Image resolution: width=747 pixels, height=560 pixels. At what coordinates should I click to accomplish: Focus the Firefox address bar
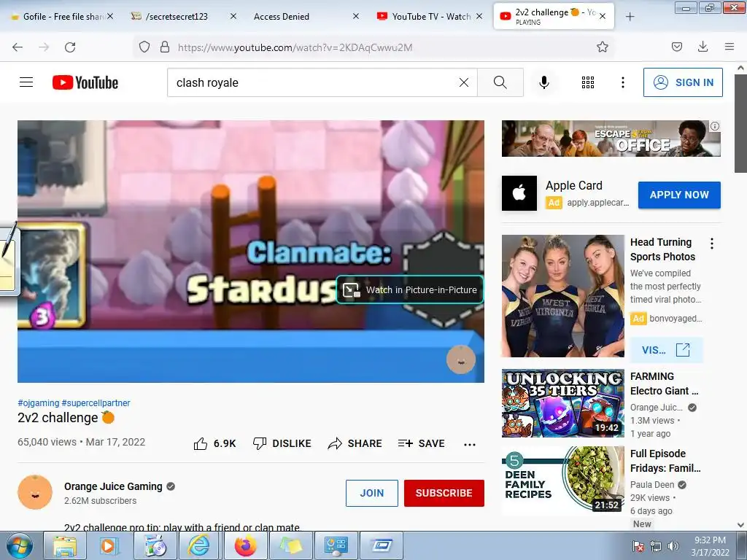(x=376, y=47)
